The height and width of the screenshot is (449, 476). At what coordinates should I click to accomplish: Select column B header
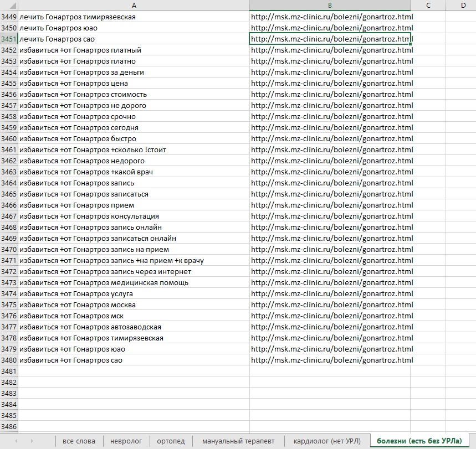click(x=330, y=5)
